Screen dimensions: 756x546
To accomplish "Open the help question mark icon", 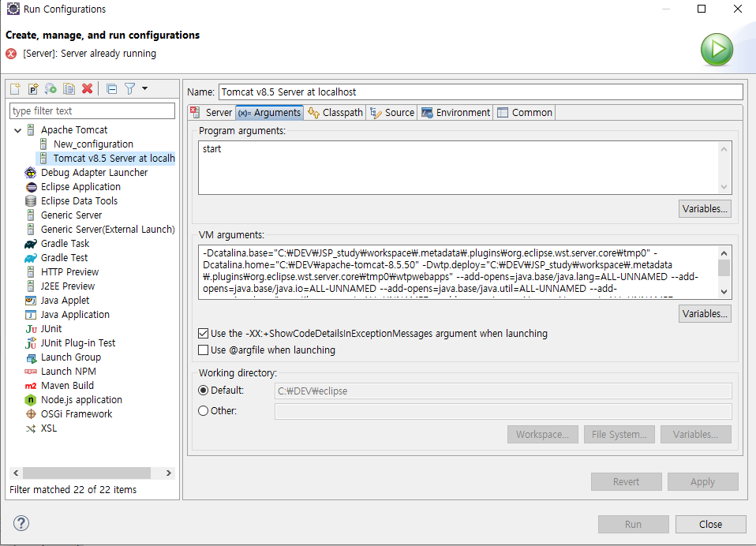I will pyautogui.click(x=21, y=523).
